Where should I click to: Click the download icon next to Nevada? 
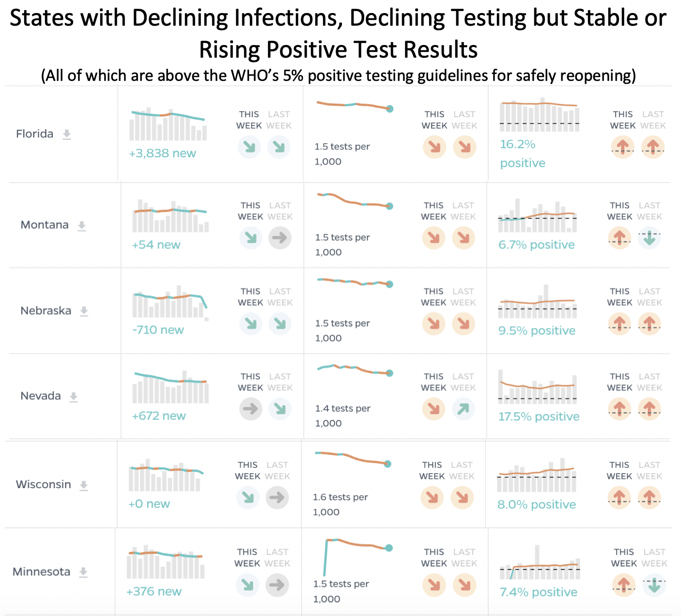pyautogui.click(x=74, y=397)
